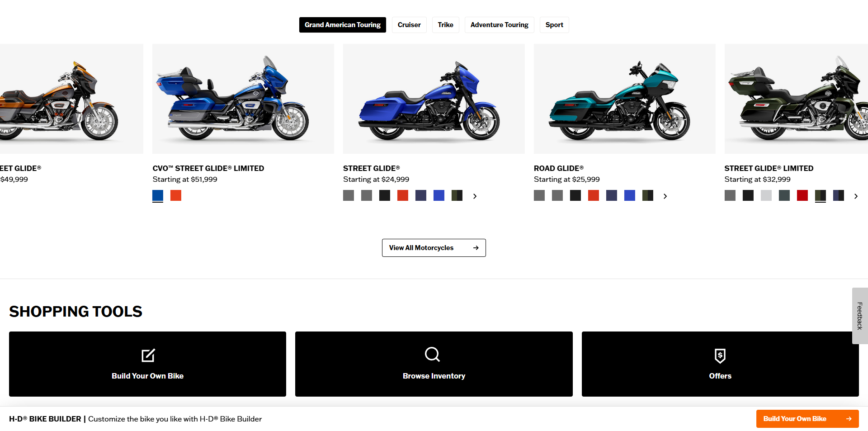Open the Browse Inventory card
Screen dimensions: 868x431
(x=434, y=364)
